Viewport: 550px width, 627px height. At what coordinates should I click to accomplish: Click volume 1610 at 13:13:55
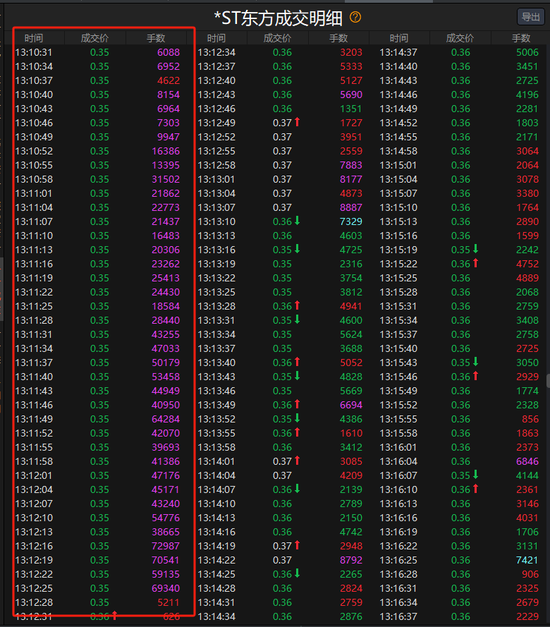pyautogui.click(x=351, y=433)
